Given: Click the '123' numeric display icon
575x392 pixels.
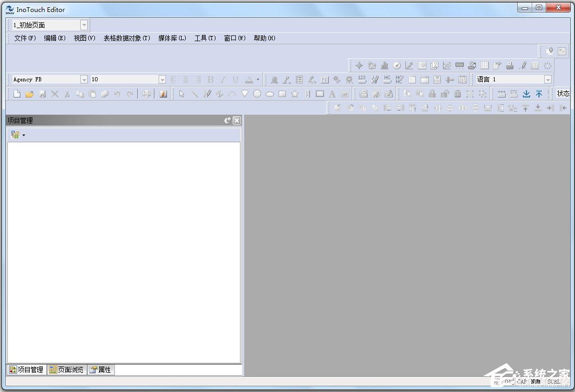Looking at the screenshot, I should 362,79.
